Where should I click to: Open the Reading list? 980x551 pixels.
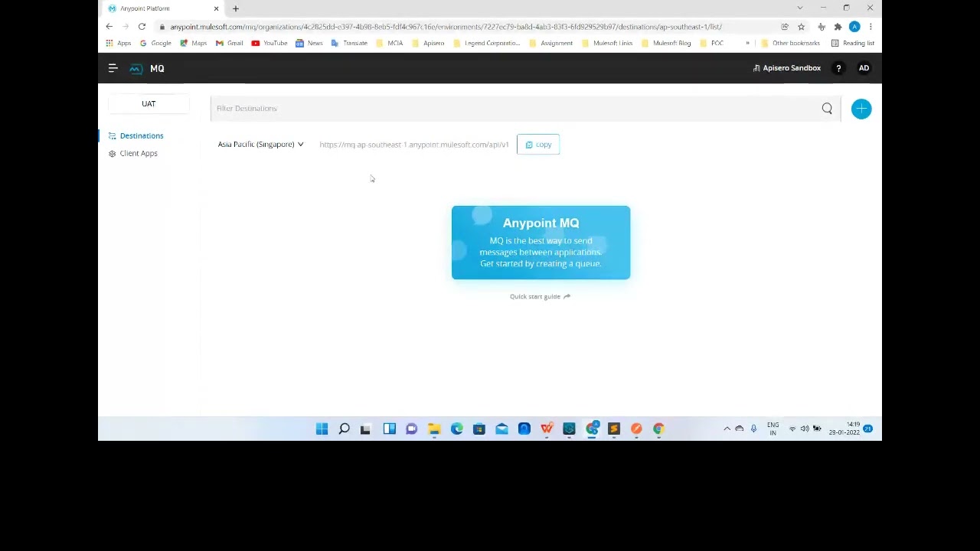853,43
